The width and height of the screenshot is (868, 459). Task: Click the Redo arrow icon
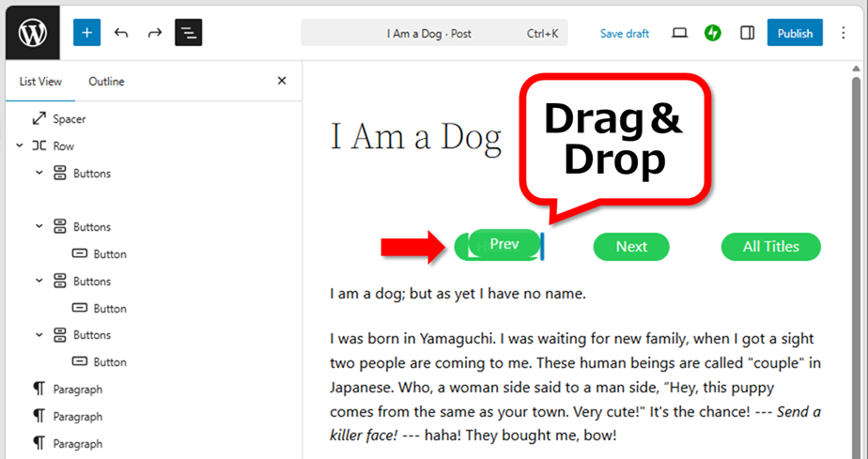tap(155, 33)
